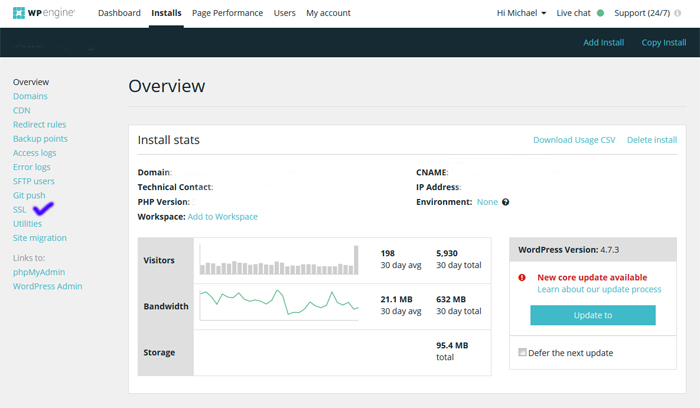Screen dimensions: 700x408
Task: Click the PHP Version label
Action: 163,202
